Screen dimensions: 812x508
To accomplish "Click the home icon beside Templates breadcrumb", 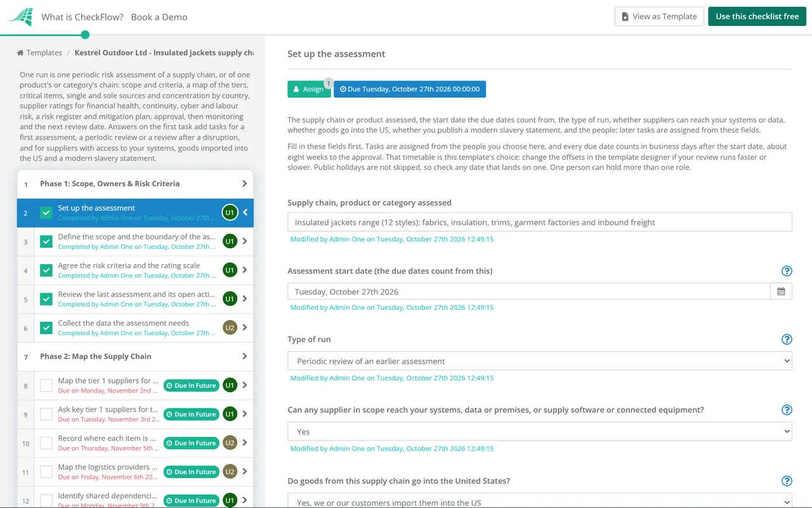I will [x=20, y=53].
